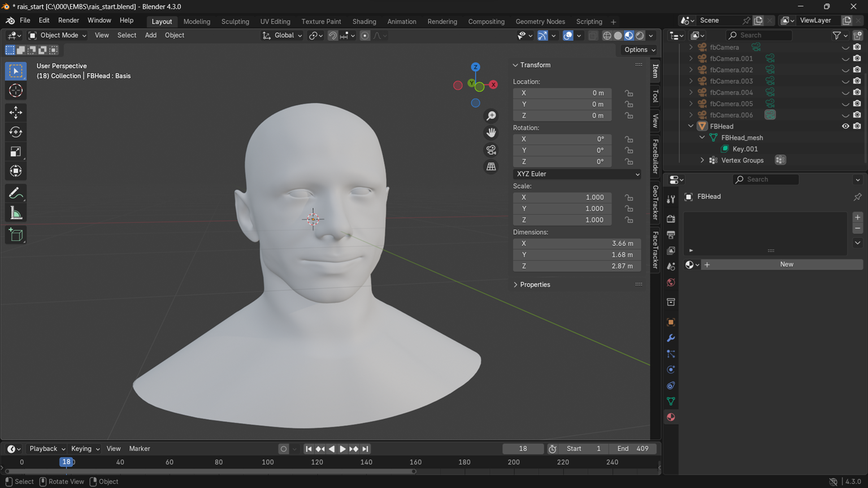Screen dimensions: 868x488
Task: Open the Output properties tab icon
Action: coord(671,234)
